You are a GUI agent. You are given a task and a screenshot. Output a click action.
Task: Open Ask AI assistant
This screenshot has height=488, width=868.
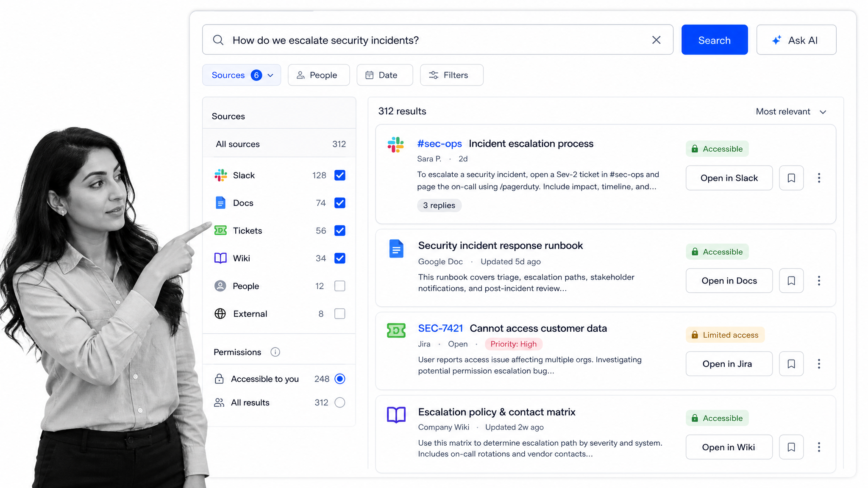click(796, 40)
